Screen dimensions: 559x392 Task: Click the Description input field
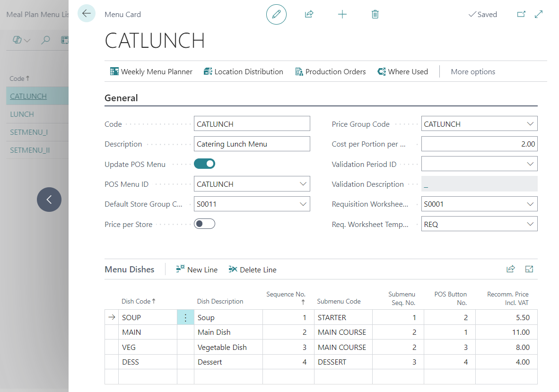pos(252,144)
